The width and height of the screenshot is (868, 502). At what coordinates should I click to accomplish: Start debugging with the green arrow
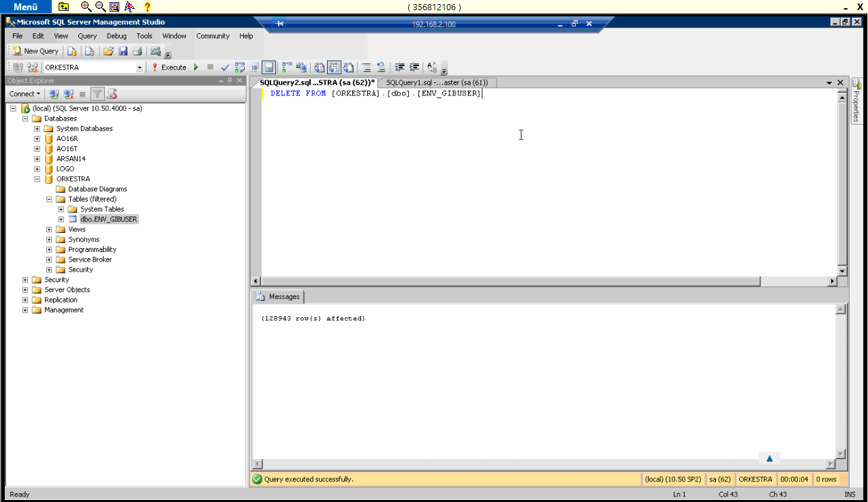click(196, 67)
